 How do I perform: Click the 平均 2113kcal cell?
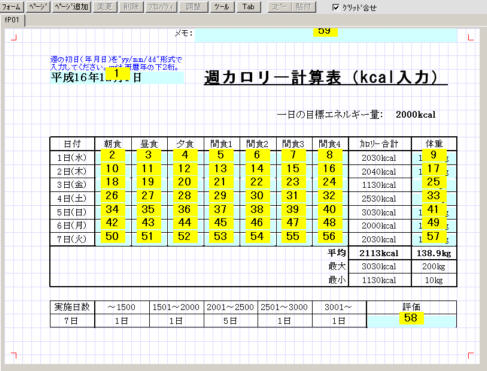tap(379, 253)
